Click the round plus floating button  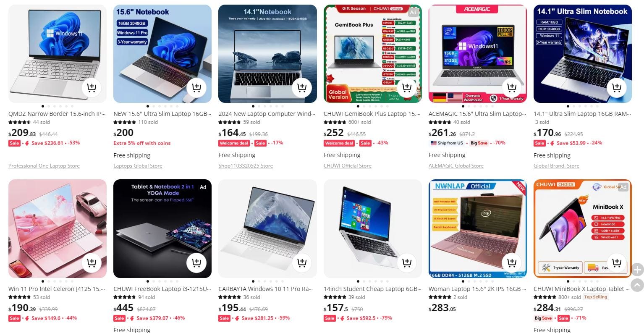(x=637, y=270)
